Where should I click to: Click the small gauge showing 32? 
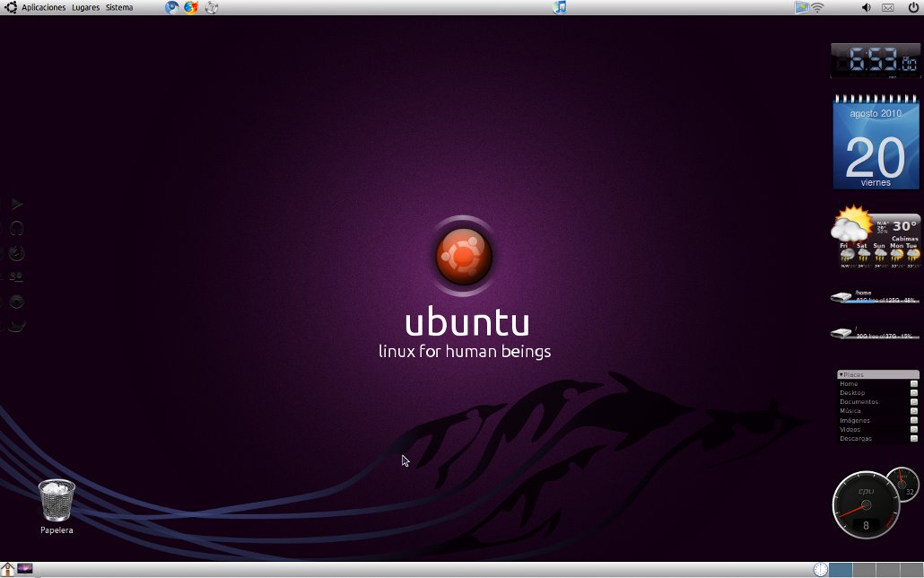point(902,485)
